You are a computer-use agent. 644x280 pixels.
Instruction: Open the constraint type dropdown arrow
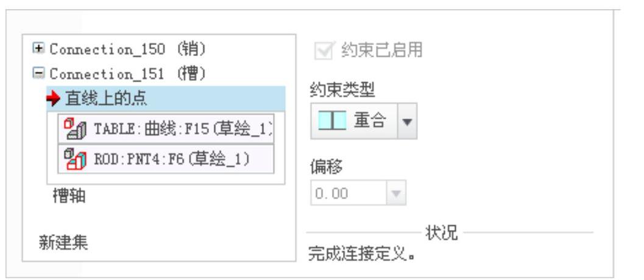[407, 122]
